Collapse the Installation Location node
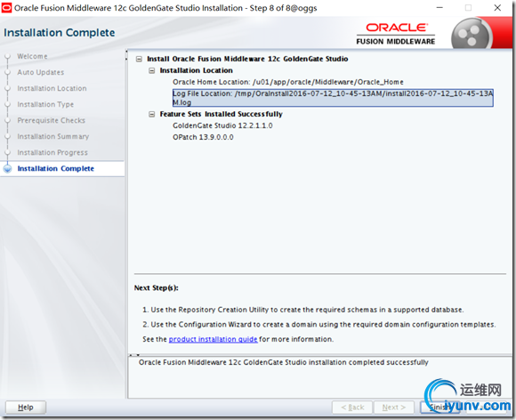Screen dimensions: 516x420 point(152,71)
